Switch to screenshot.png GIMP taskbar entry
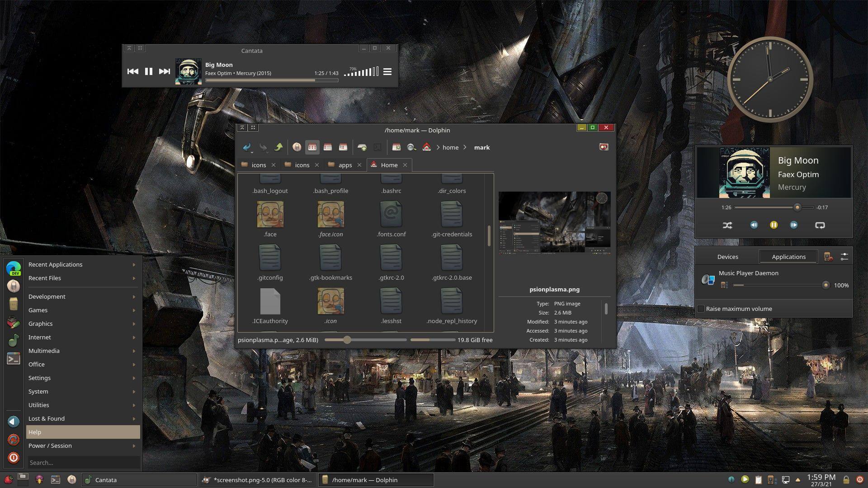 point(257,480)
